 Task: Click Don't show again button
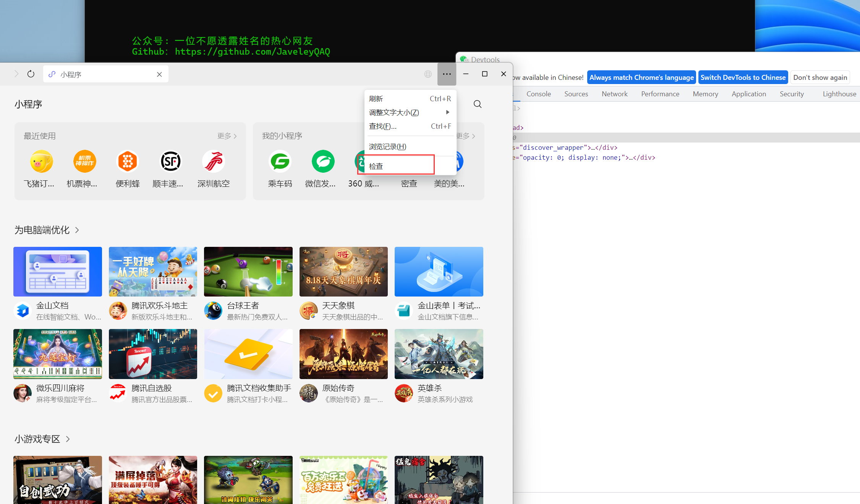820,78
